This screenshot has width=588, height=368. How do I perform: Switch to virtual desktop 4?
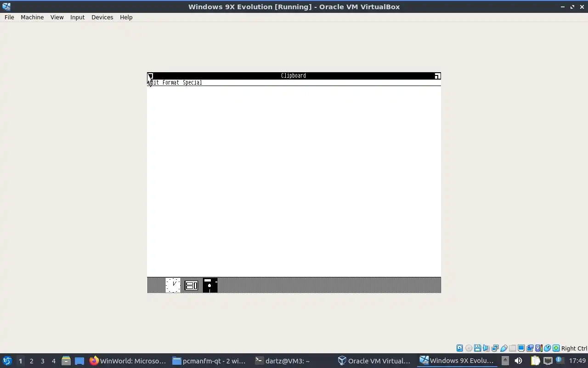pos(53,361)
